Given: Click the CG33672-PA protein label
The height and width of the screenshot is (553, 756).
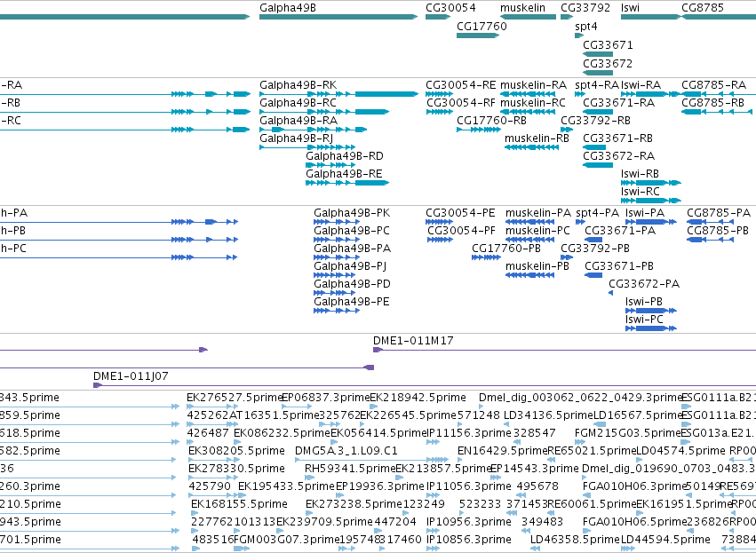Looking at the screenshot, I should 644,284.
